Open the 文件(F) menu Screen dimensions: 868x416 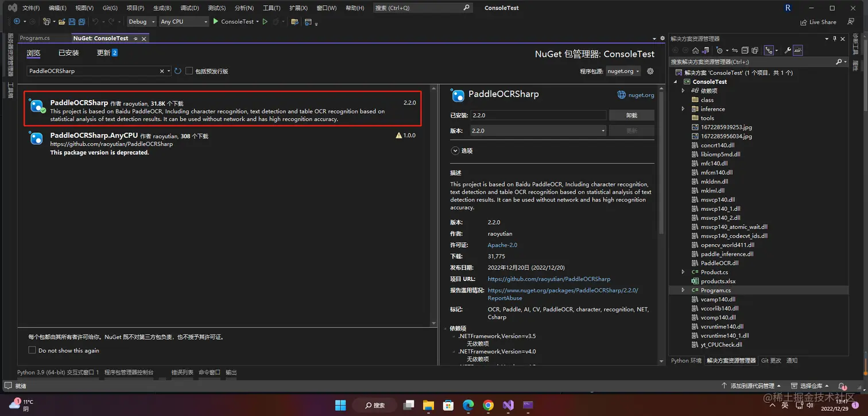pos(31,8)
